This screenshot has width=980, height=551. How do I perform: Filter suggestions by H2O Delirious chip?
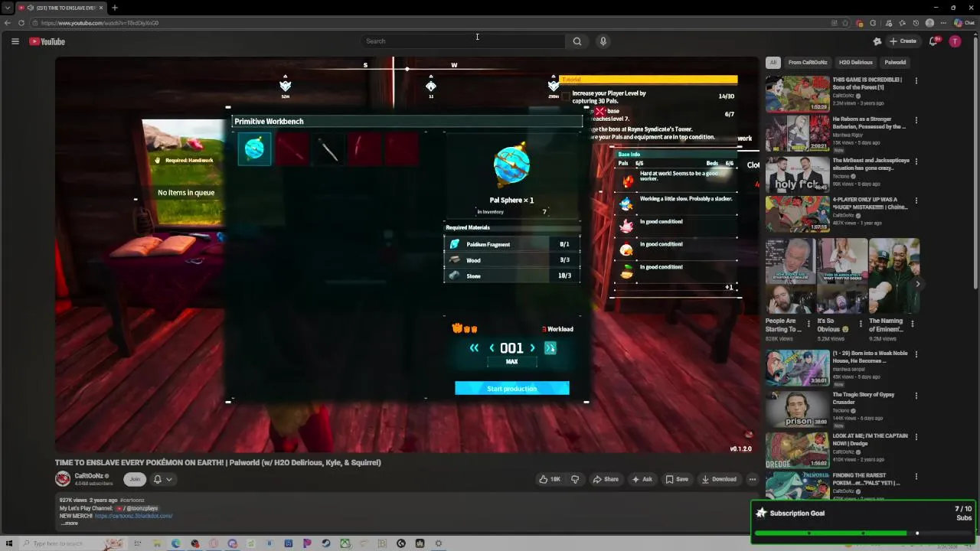point(855,63)
